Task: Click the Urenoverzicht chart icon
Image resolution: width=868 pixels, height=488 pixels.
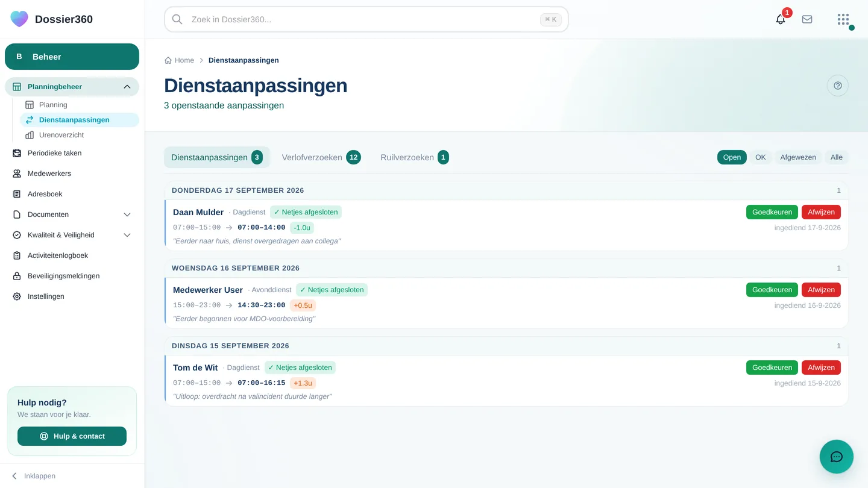Action: [30, 135]
